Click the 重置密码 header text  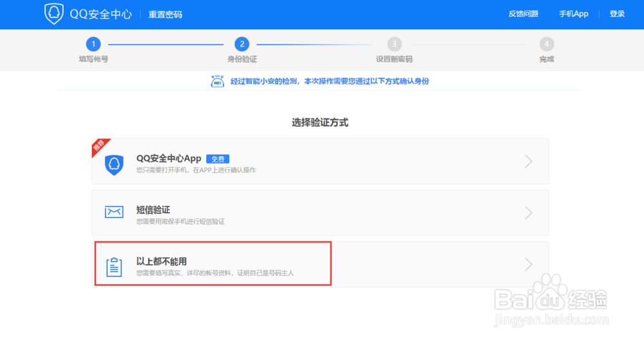(165, 14)
